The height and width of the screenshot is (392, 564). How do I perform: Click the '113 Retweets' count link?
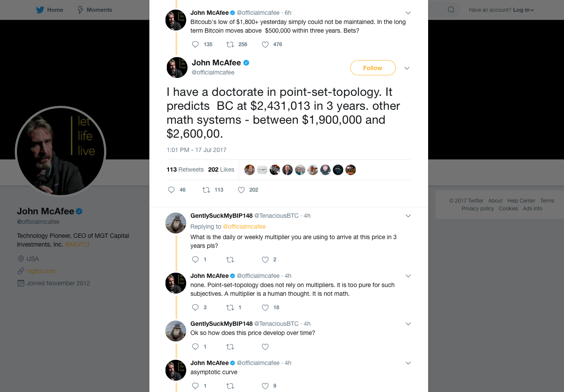185,169
